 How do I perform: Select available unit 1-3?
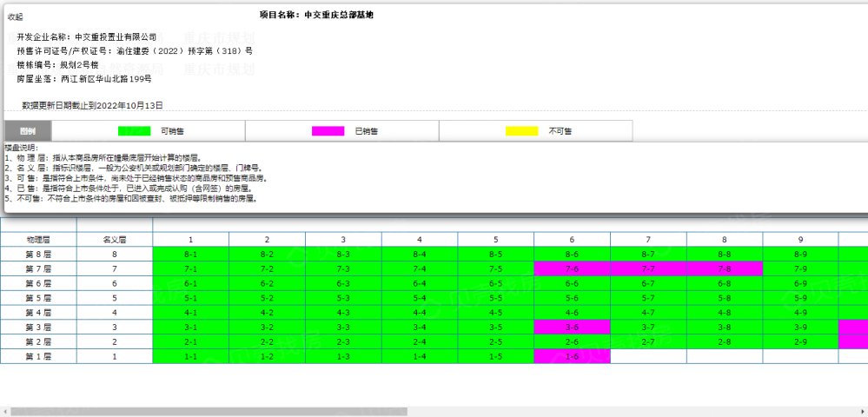(x=343, y=356)
